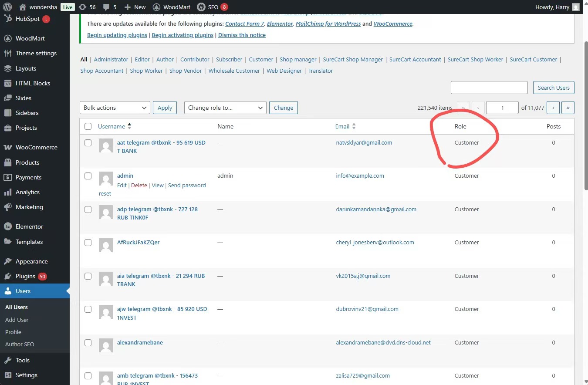Click the current page number field
Image resolution: width=588 pixels, height=385 pixels.
pyautogui.click(x=502, y=108)
